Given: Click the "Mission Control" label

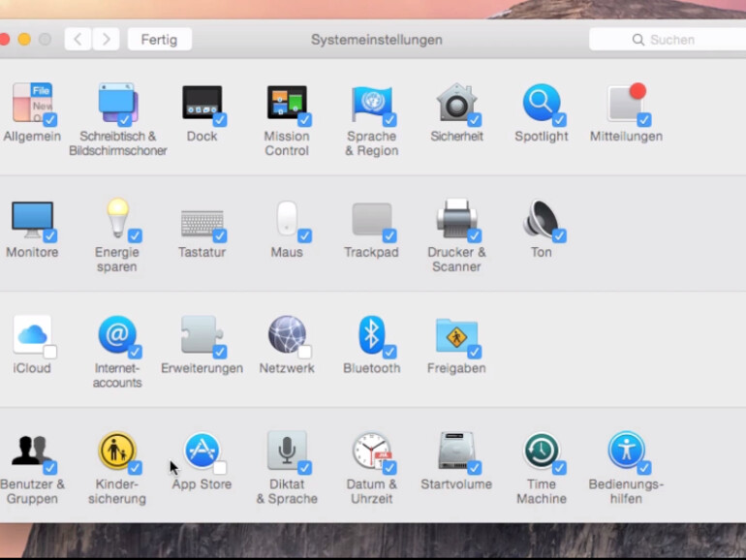Looking at the screenshot, I should [x=287, y=143].
